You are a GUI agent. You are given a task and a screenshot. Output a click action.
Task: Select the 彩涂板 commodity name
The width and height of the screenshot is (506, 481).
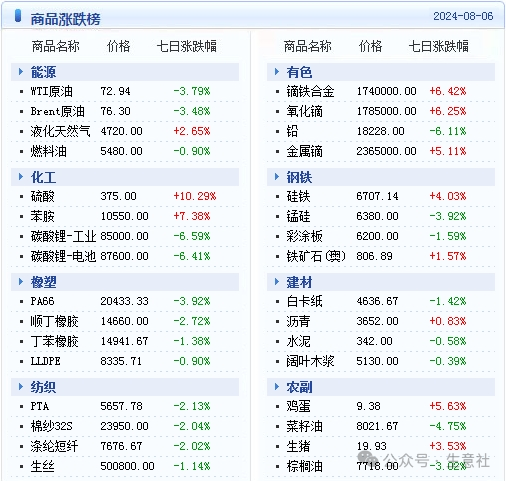(x=304, y=236)
